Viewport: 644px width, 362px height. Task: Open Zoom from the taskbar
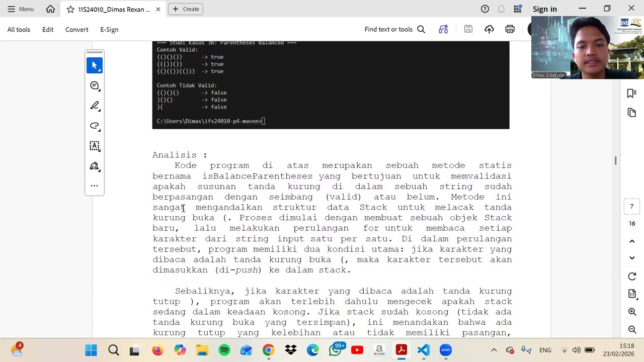445,350
